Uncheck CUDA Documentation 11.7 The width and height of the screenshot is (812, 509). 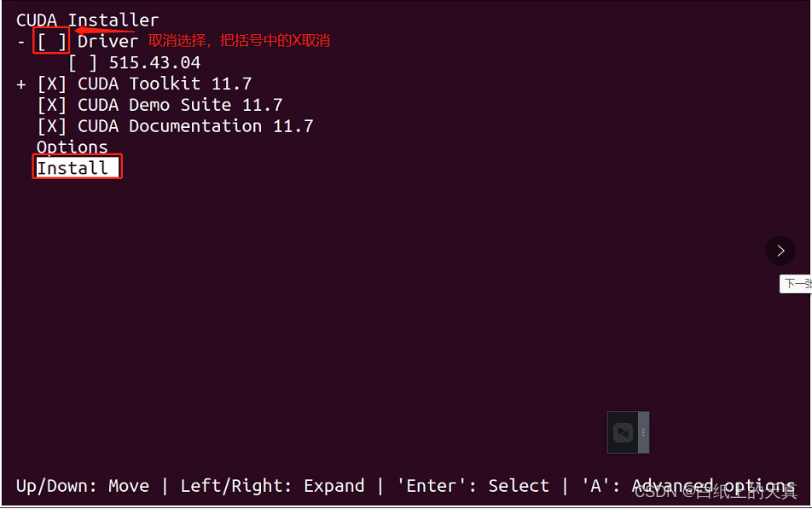[x=51, y=125]
